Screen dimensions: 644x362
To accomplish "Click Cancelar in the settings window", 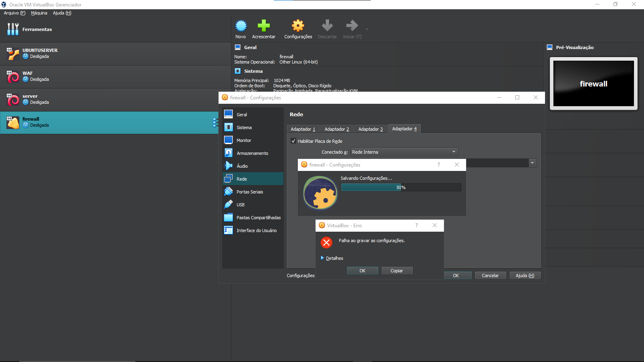I will tap(490, 276).
